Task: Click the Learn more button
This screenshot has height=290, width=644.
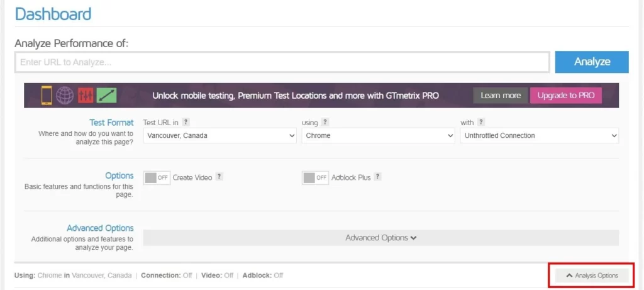Action: point(501,95)
